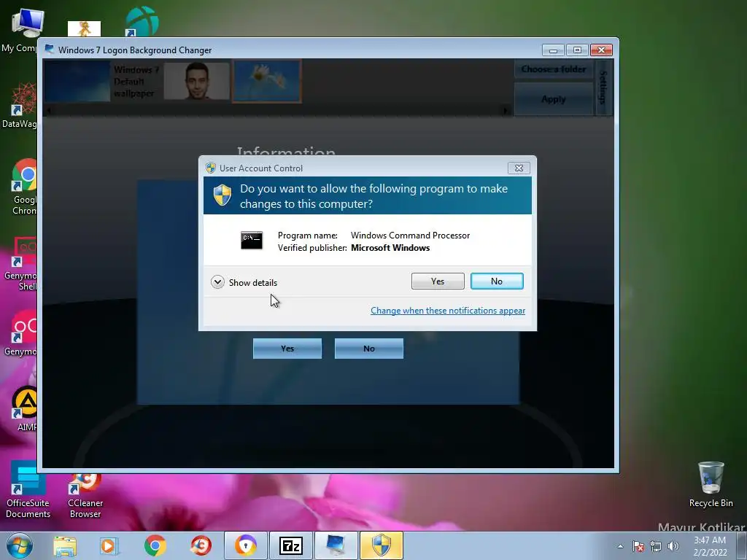The height and width of the screenshot is (560, 747).
Task: Open AIMP desktop shortcut
Action: pos(23,408)
